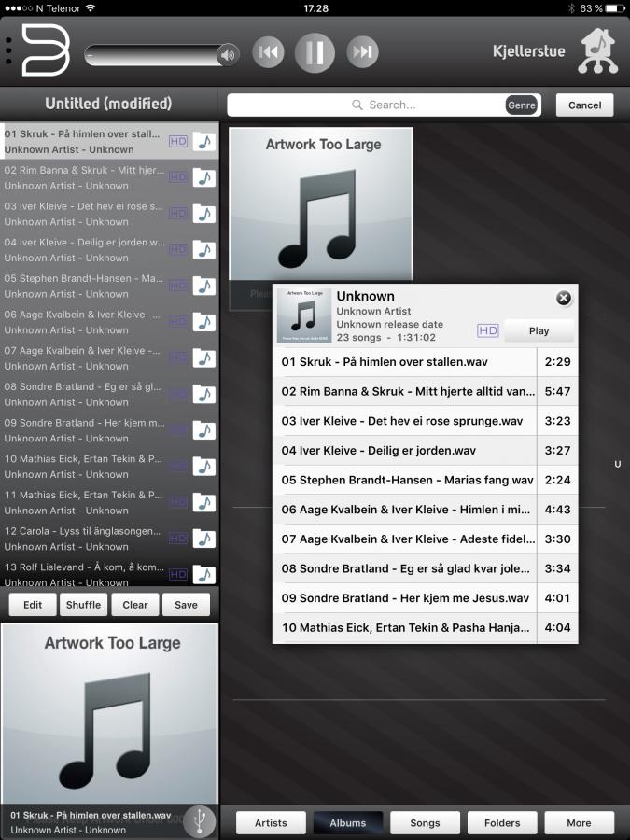This screenshot has width=630, height=840.
Task: Save the play queue
Action: click(x=186, y=604)
